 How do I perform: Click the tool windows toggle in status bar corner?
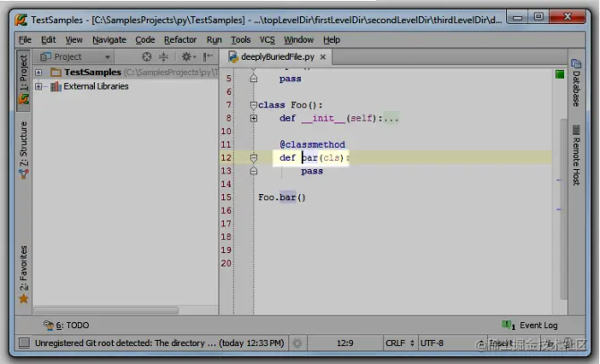(24, 343)
